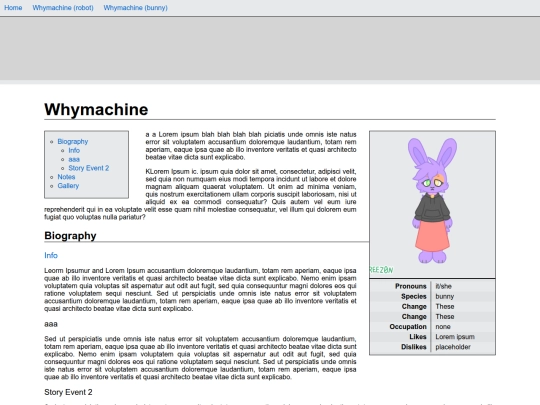Select the Species label in the infobox
This screenshot has height=405, width=540.
click(414, 297)
